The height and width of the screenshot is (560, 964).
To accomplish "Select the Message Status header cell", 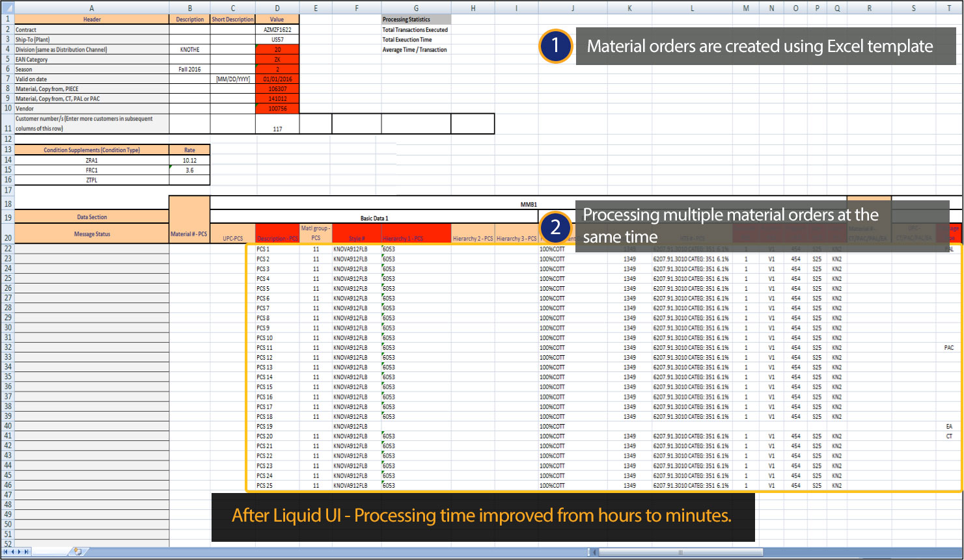I will (92, 234).
